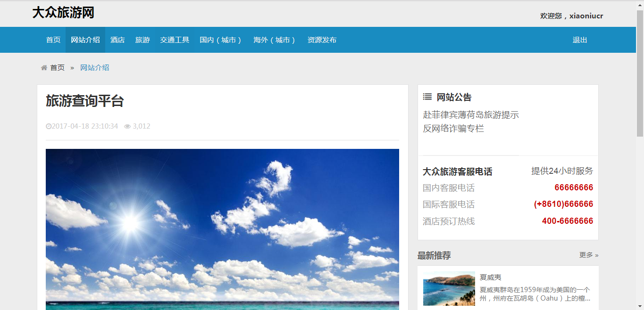Open 海外（城市） in the navigation bar
Image resolution: width=644 pixels, height=310 pixels.
[x=275, y=40]
